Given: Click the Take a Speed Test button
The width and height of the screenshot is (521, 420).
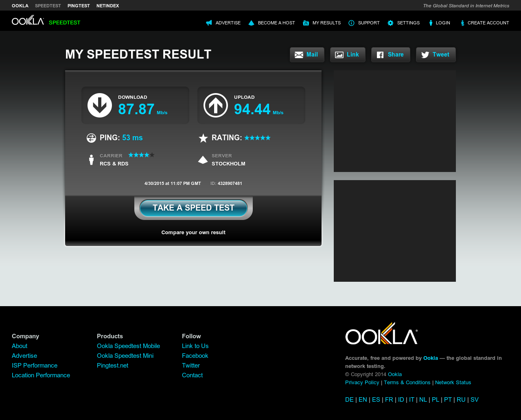Looking at the screenshot, I should point(193,208).
